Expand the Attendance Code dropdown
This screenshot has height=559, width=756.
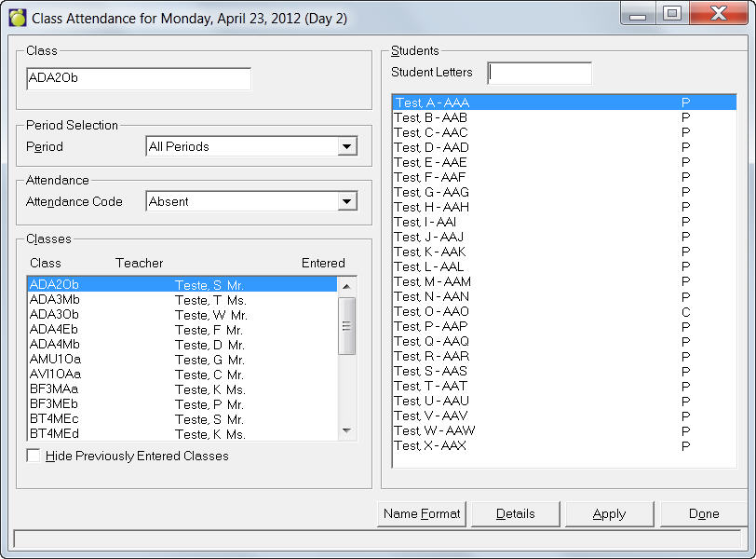coord(347,201)
